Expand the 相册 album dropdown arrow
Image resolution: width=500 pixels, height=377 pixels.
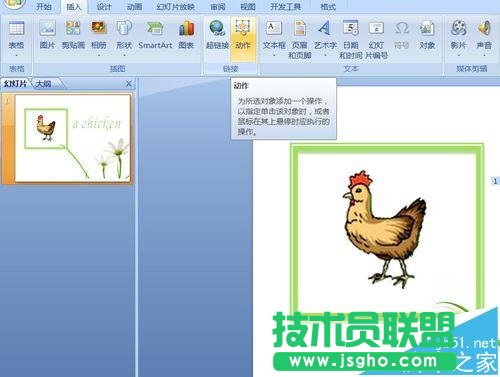point(99,55)
